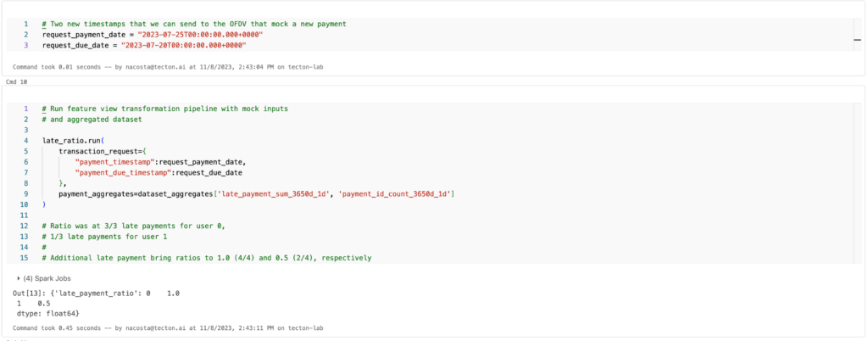Click the 'Command took 0.01 seconds' status text
Screen dimensions: 868x341
click(168, 67)
